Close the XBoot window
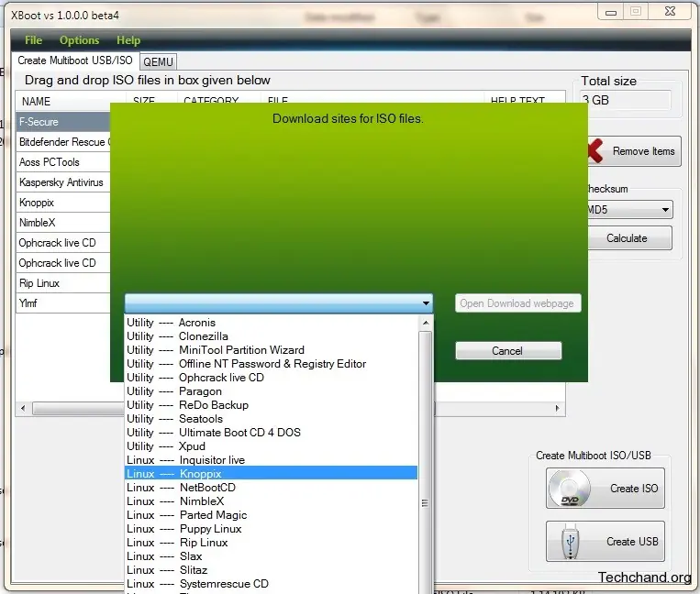The width and height of the screenshot is (700, 594). (670, 12)
